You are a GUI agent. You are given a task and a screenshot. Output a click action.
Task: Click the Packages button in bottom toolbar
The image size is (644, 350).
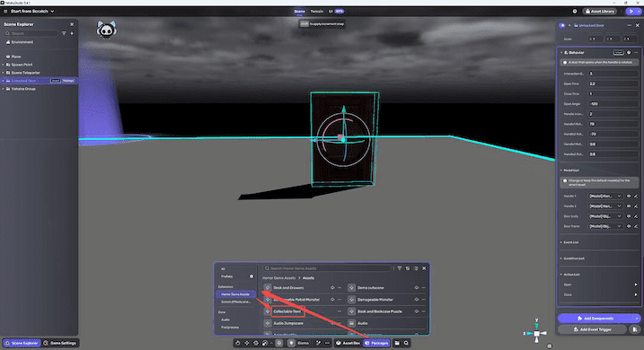[x=376, y=343]
